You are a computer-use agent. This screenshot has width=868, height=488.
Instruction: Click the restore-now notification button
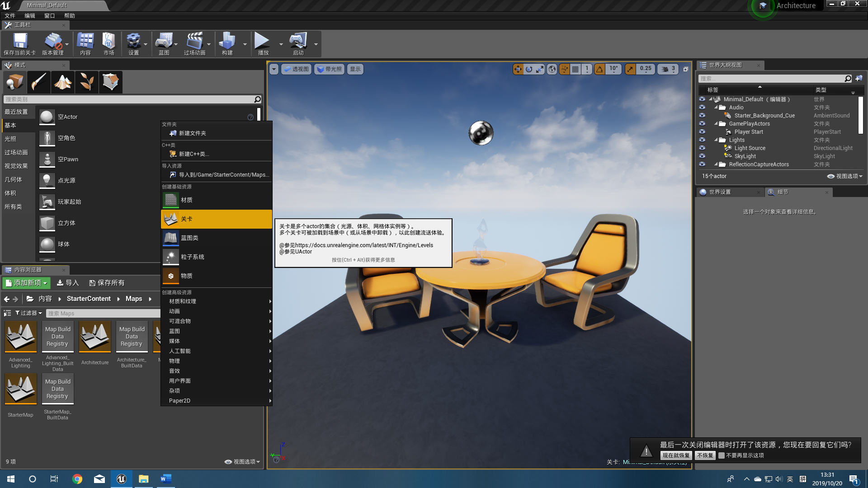pos(676,455)
